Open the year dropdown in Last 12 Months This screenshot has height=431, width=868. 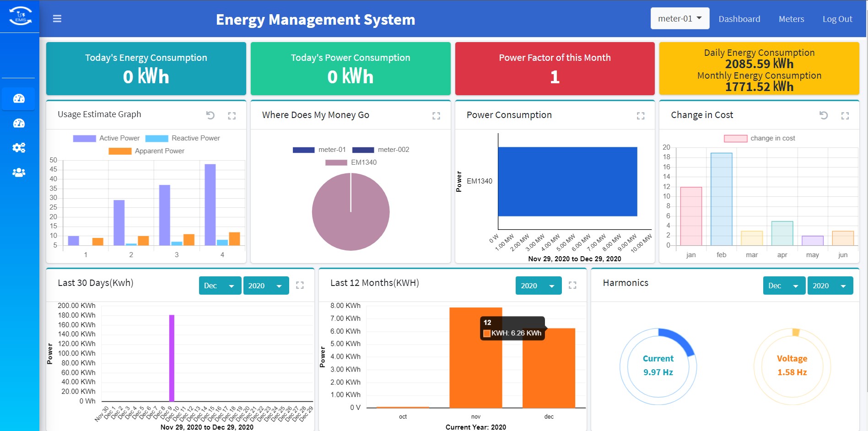538,286
